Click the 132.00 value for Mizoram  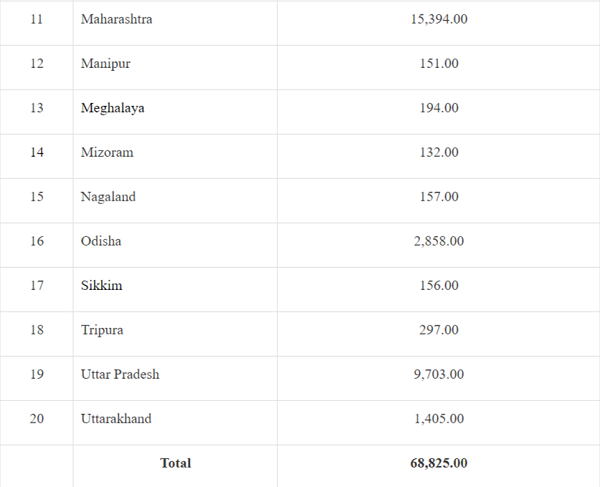click(439, 152)
